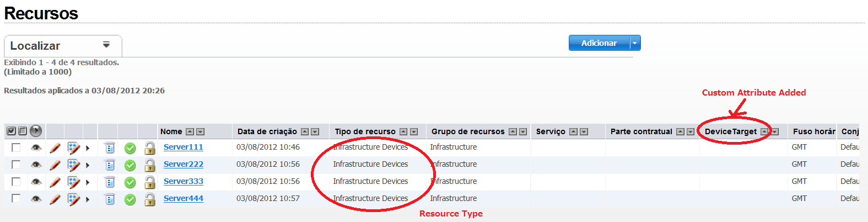This screenshot has height=222, width=868.
Task: Click the round play icon in table header
Action: [36, 131]
